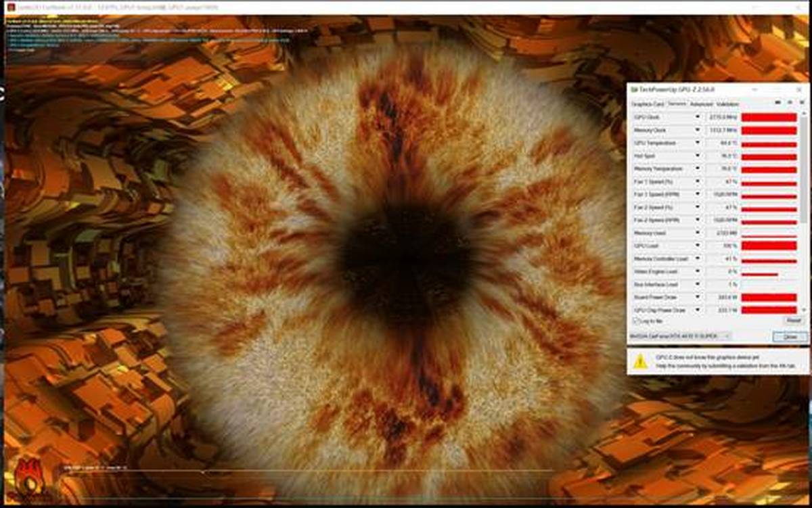
Task: Click the yellow warning triangle icon
Action: point(640,361)
